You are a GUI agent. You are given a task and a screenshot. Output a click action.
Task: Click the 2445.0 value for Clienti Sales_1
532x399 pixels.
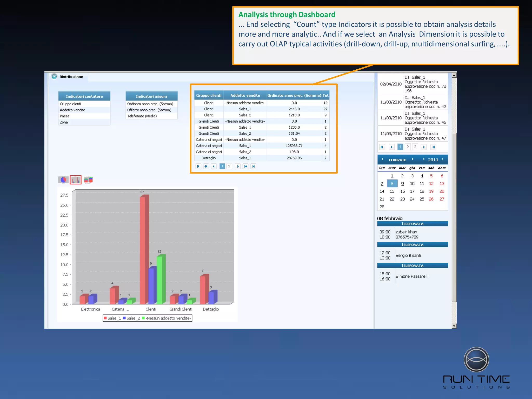[x=294, y=109]
